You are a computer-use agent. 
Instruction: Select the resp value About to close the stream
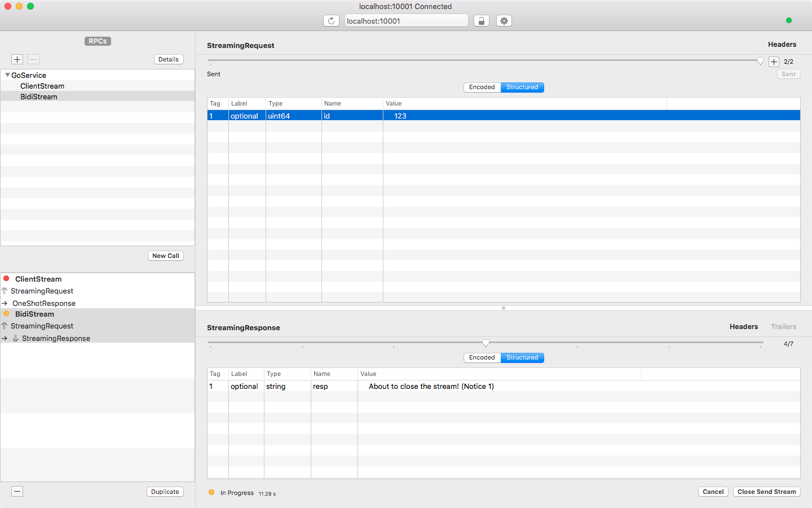(431, 387)
